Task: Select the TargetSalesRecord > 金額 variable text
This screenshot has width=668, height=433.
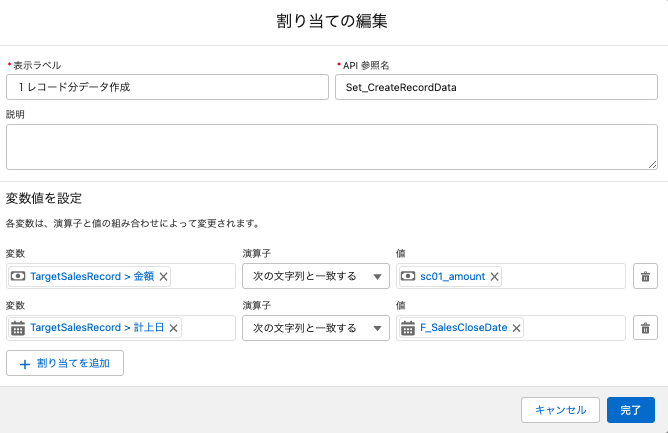Action: click(x=92, y=277)
